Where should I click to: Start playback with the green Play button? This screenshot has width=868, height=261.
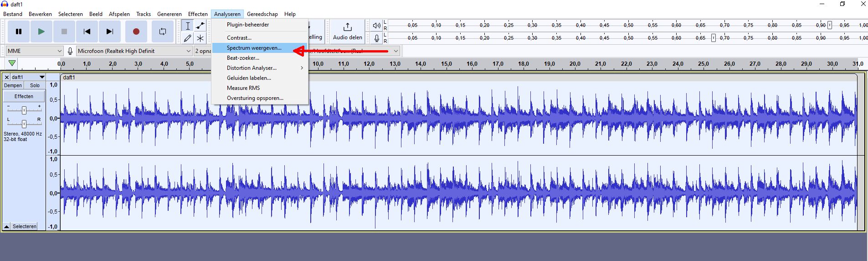pos(41,31)
